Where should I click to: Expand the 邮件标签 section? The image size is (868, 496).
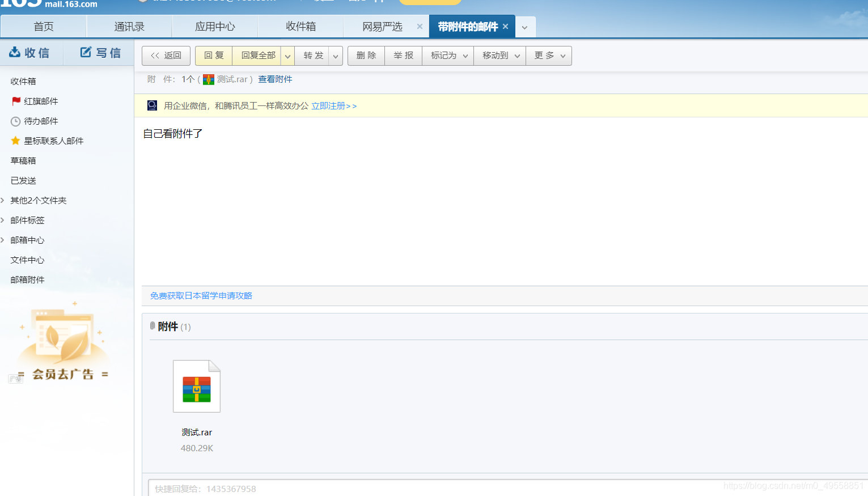coord(3,220)
